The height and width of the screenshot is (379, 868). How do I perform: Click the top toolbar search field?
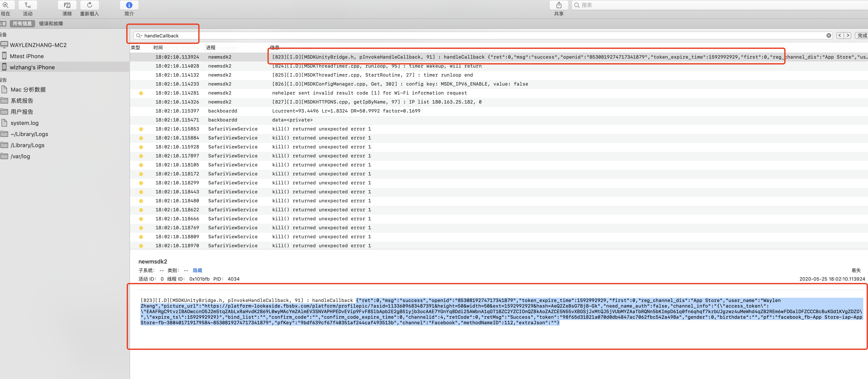719,5
